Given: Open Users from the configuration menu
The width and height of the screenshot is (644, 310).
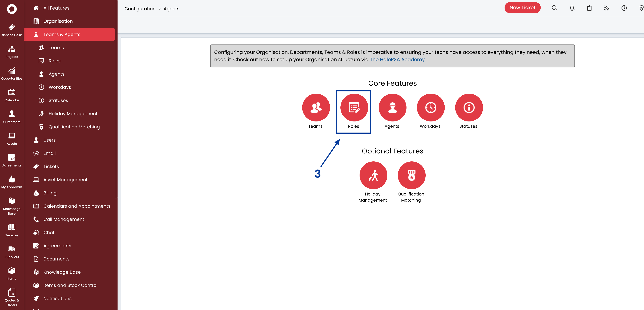Looking at the screenshot, I should point(49,140).
